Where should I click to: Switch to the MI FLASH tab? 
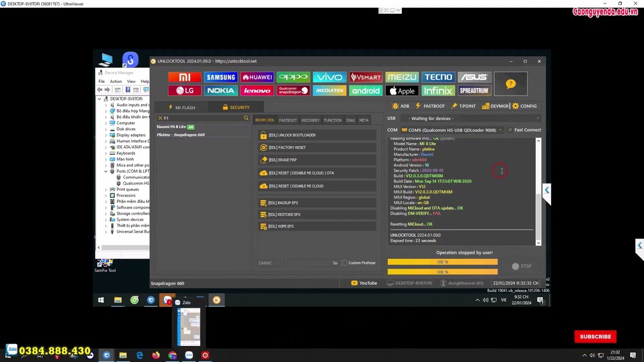click(182, 108)
